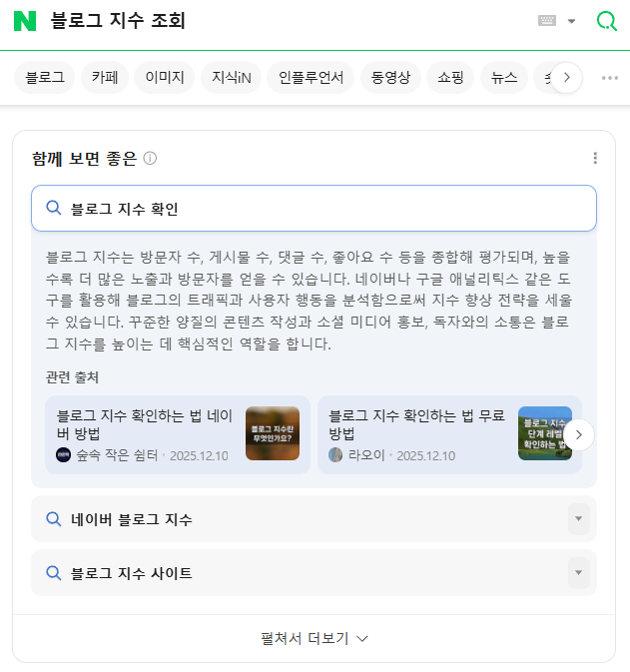Screen dimensions: 630x672
Task: Click the 2025.12.10 date under 라오이
Action: [x=426, y=455]
